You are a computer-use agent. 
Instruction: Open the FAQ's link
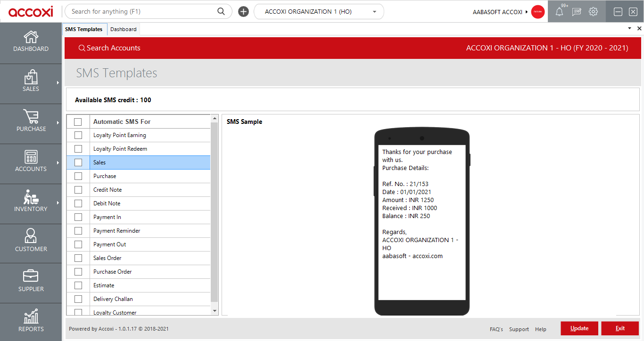coord(496,329)
